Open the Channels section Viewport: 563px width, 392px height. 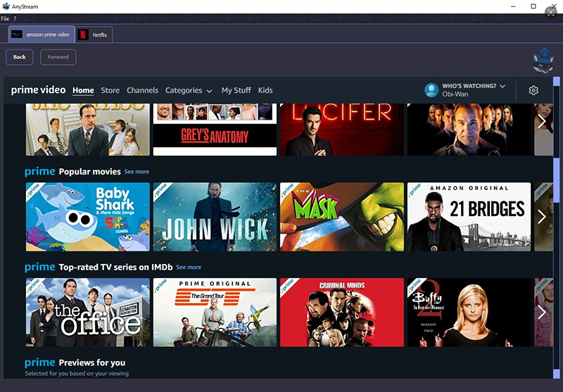142,90
